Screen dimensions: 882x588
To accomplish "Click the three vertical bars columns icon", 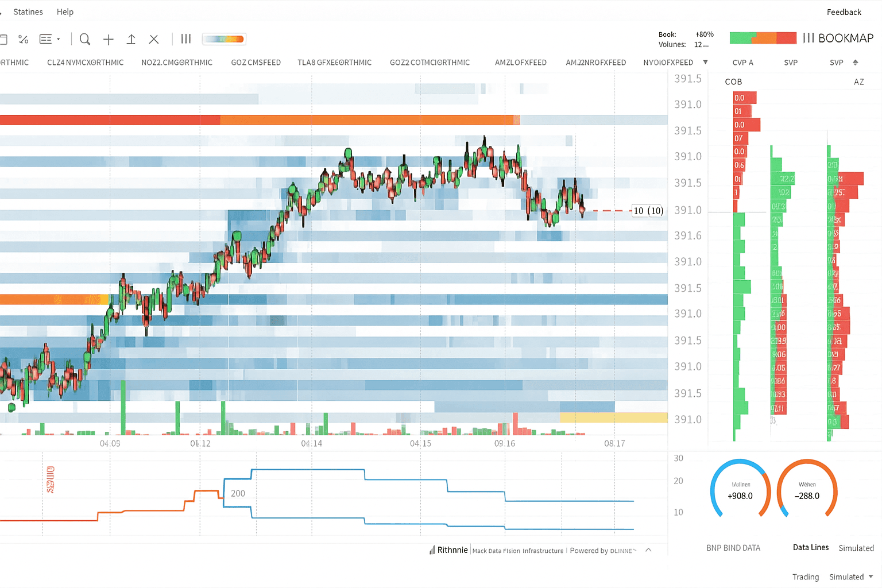I will click(x=186, y=39).
